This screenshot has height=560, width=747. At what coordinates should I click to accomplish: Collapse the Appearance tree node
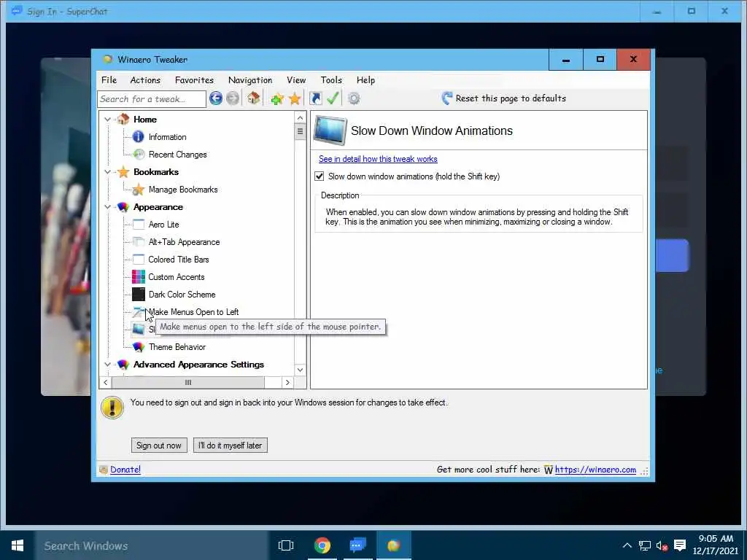(108, 207)
